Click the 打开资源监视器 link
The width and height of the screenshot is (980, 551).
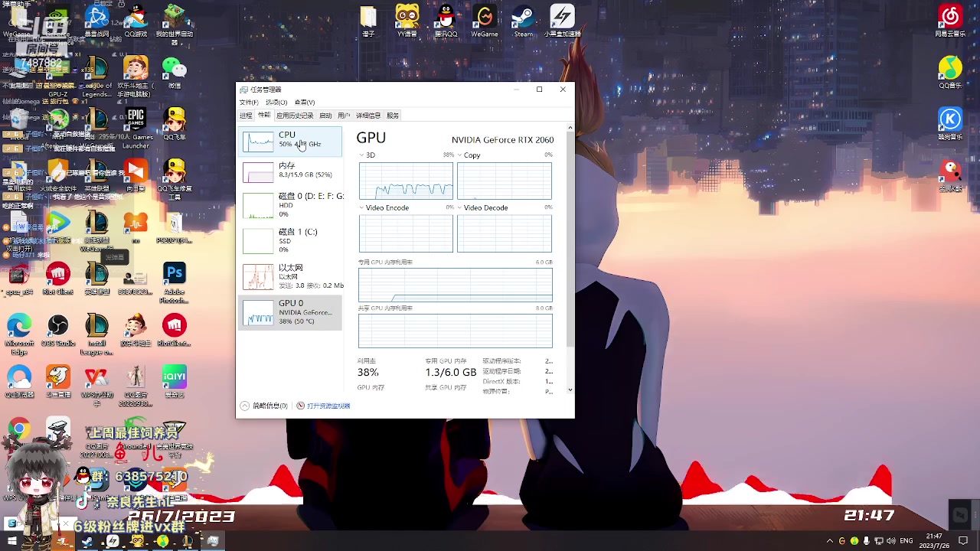(323, 406)
